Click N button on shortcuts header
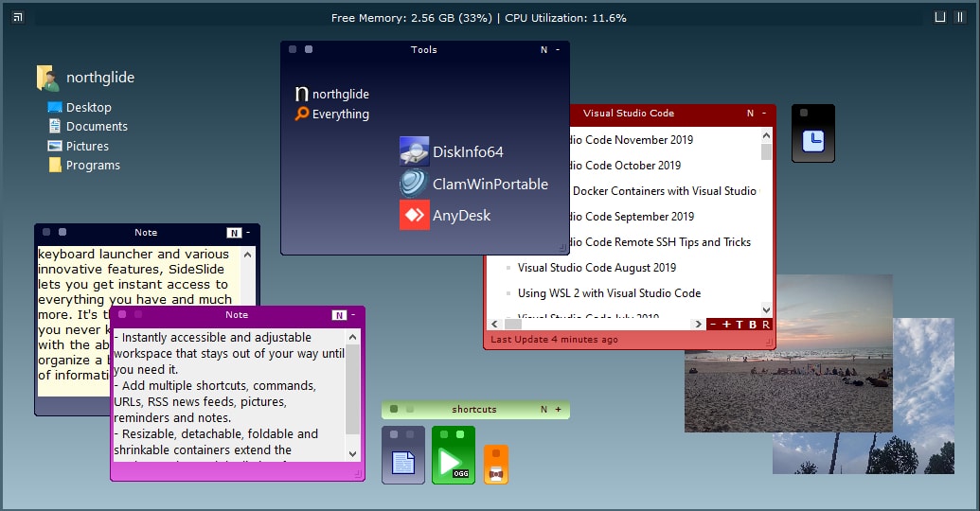980x511 pixels. click(x=543, y=409)
